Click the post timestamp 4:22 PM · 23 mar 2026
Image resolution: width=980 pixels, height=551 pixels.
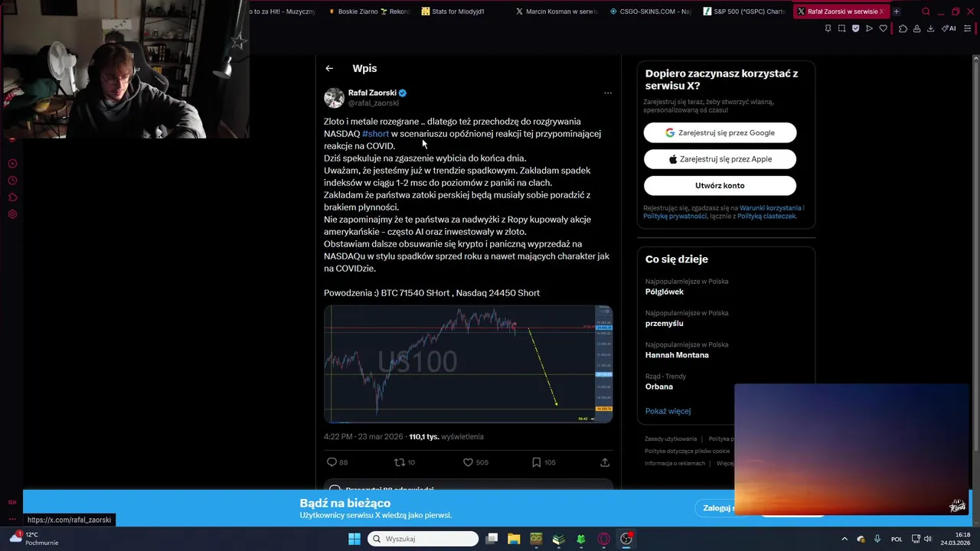click(363, 437)
